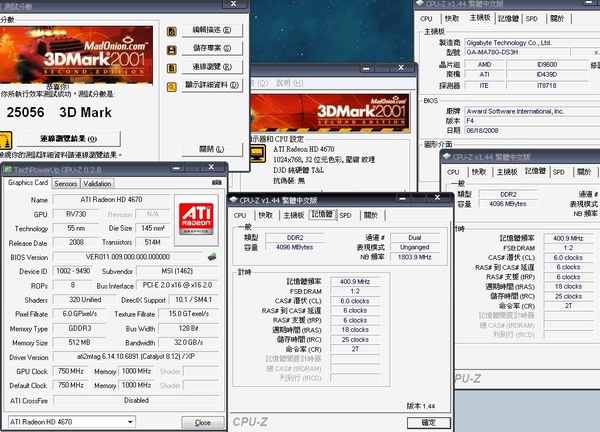Click the GA-MA78G-DS3H model field
Screen dimensions: 600x432
click(x=516, y=52)
